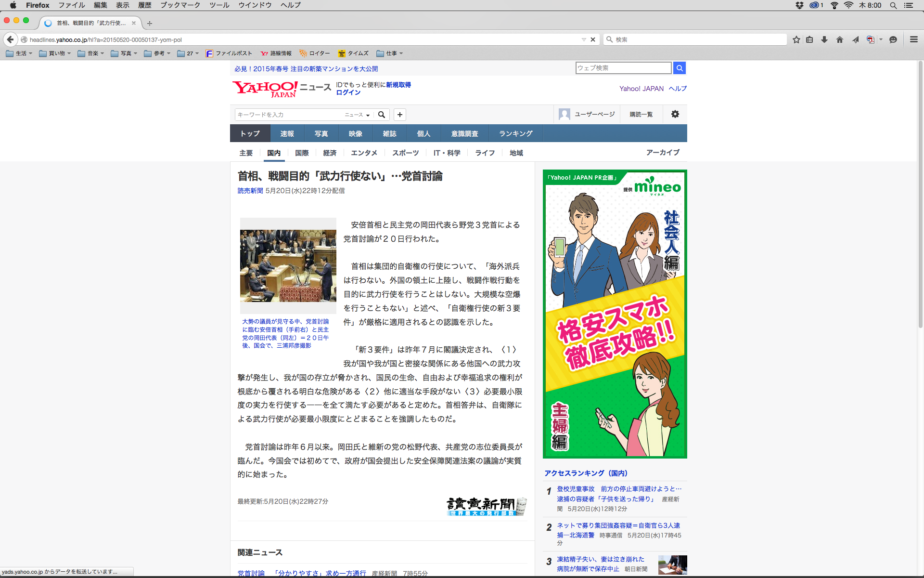Stop loading page with X button
Viewport: 924px width, 578px height.
[x=593, y=39]
